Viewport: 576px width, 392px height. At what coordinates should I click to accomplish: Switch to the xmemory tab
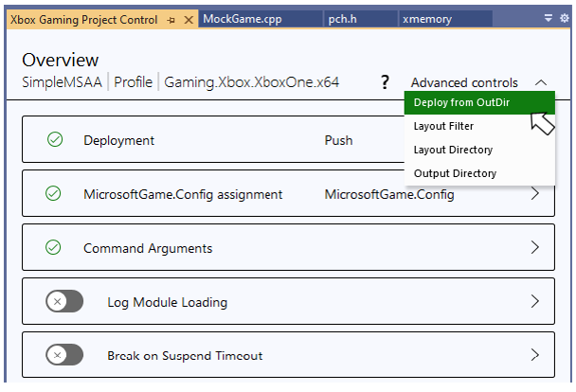[x=445, y=19]
